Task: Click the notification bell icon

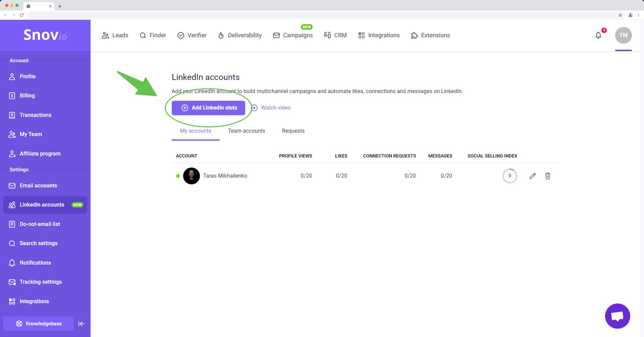Action: tap(598, 35)
